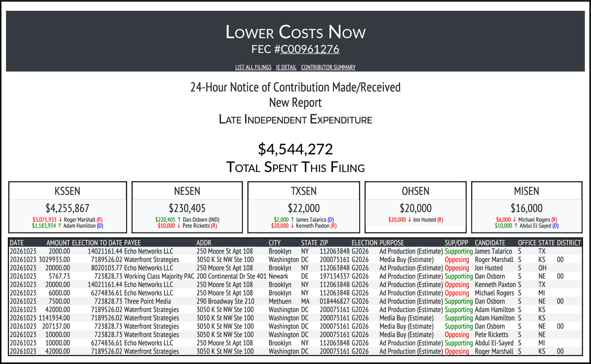
Task: Click the OFFICE column header
Action: [527, 243]
